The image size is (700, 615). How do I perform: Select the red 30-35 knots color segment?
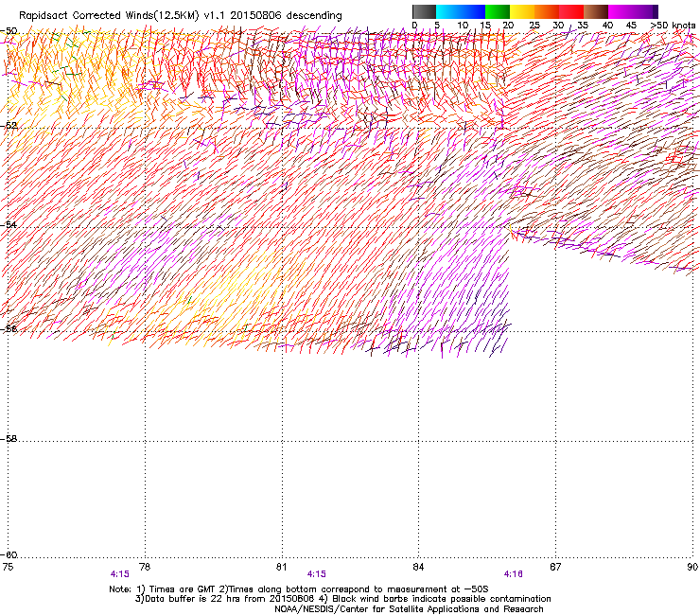tap(571, 11)
